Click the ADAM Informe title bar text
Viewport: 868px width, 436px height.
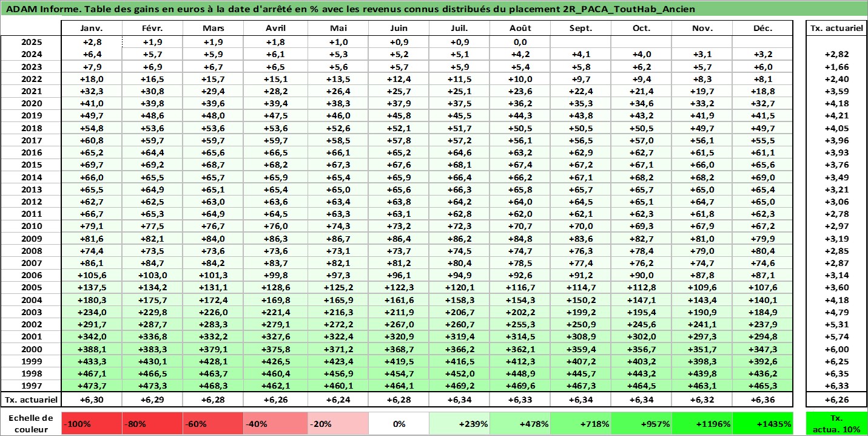351,9
